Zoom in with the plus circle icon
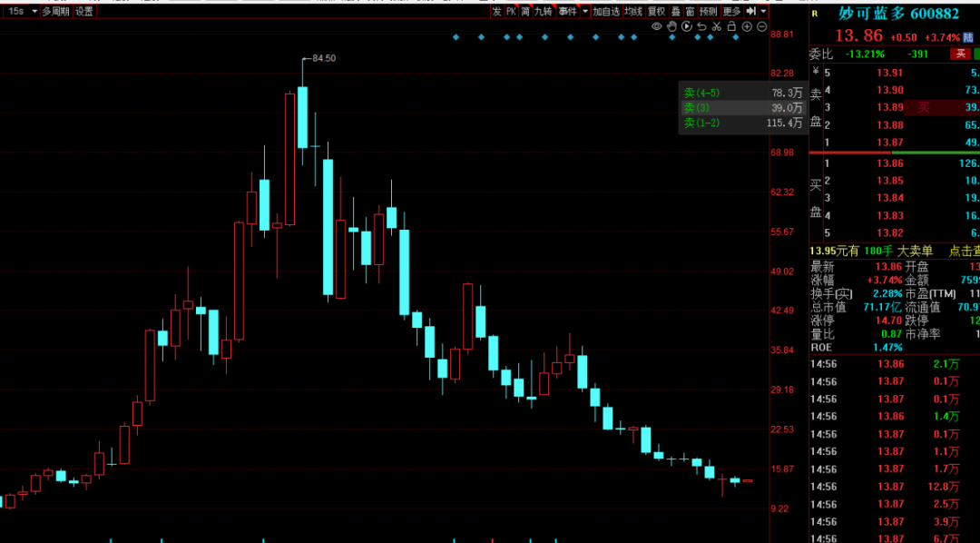This screenshot has width=980, height=543. (747, 27)
